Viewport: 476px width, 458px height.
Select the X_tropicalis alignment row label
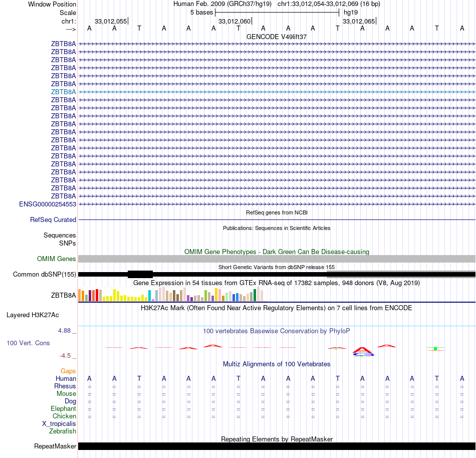(59, 424)
